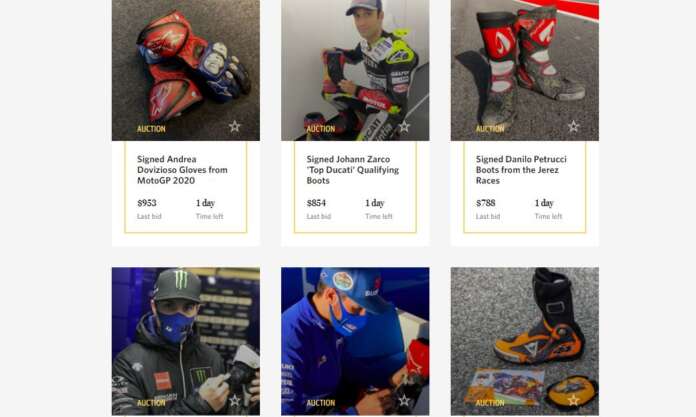Select the $953 last bid amount
This screenshot has width=696, height=417.
146,203
